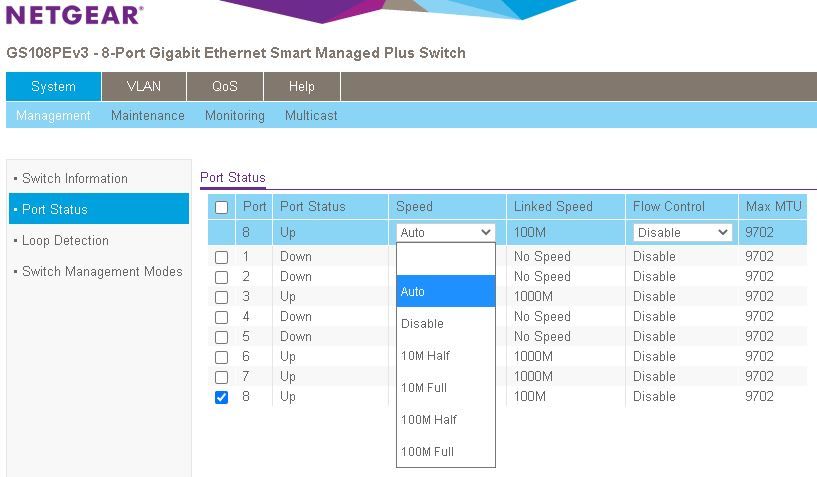Open the VLAN tab
817x477 pixels.
tap(143, 86)
